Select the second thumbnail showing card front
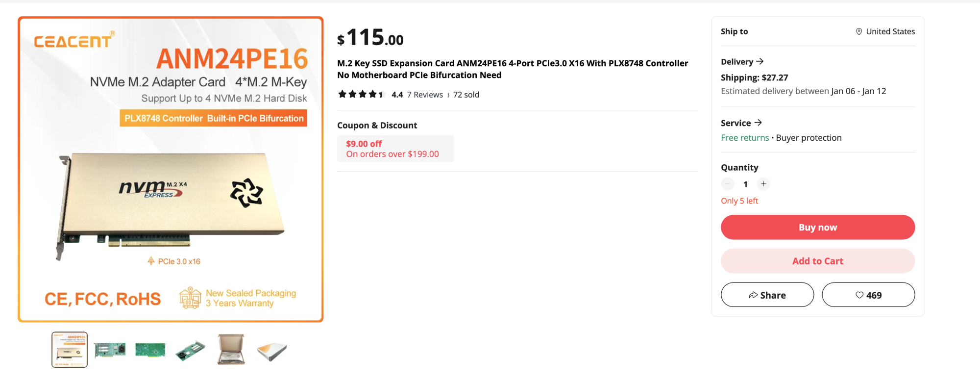This screenshot has width=980, height=382. [110, 350]
